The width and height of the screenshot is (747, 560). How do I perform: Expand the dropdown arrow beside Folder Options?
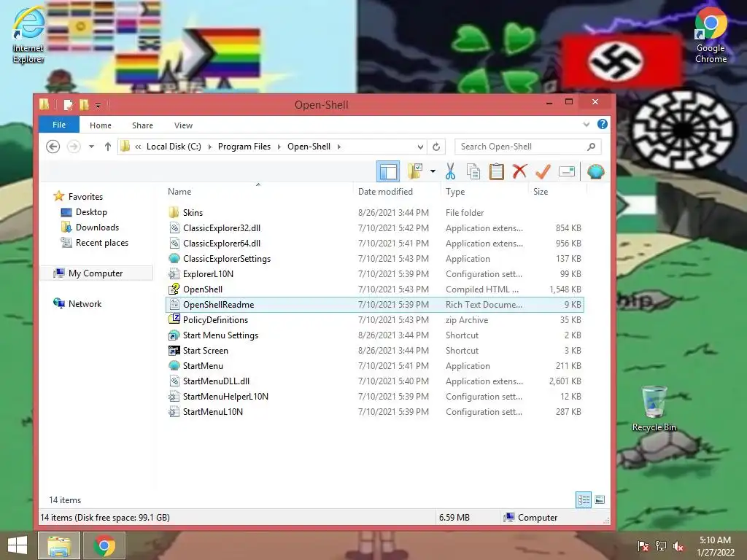tap(433, 171)
